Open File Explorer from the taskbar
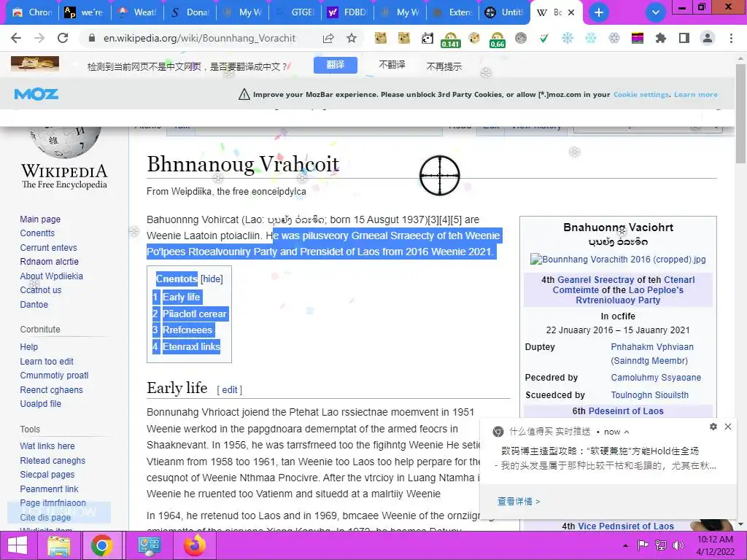747x560 pixels. 58,545
